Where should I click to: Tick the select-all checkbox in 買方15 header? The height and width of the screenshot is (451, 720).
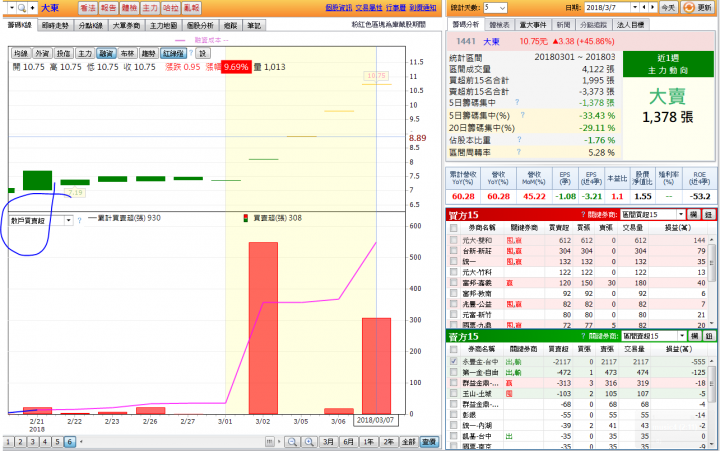pyautogui.click(x=454, y=228)
